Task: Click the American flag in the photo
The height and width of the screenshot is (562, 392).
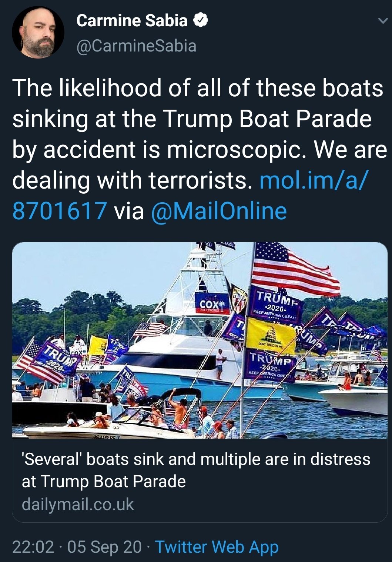Action: pos(294,269)
